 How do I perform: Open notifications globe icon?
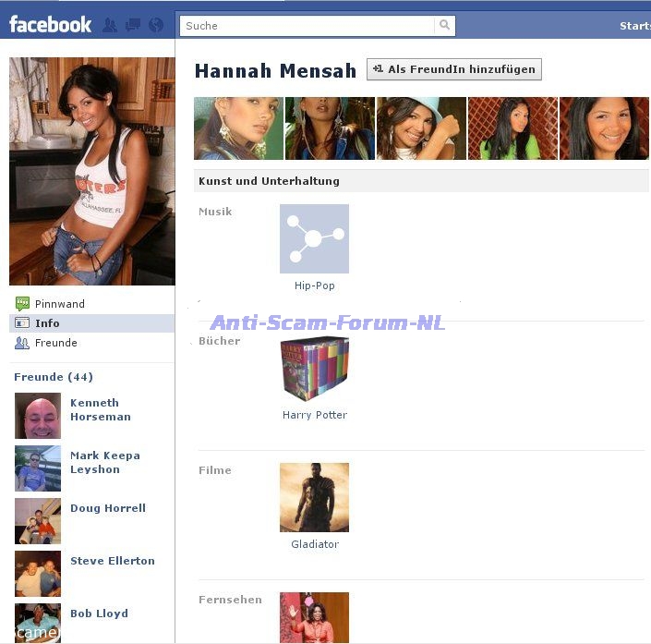tap(155, 25)
